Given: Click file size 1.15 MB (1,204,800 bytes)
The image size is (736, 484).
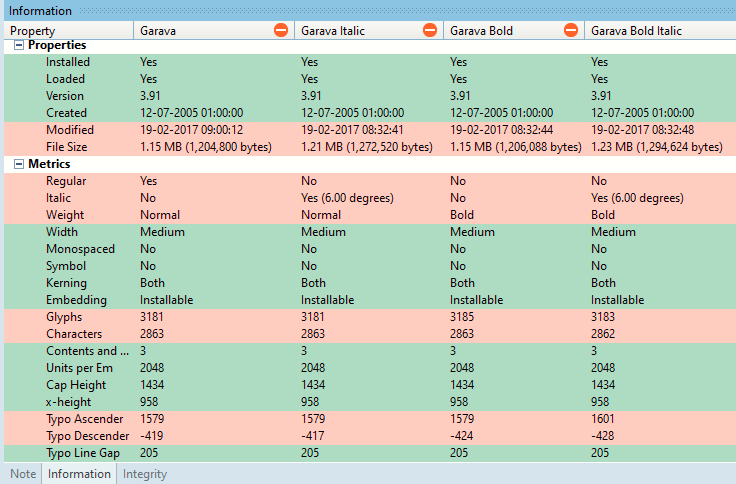Looking at the screenshot, I should click(206, 147).
